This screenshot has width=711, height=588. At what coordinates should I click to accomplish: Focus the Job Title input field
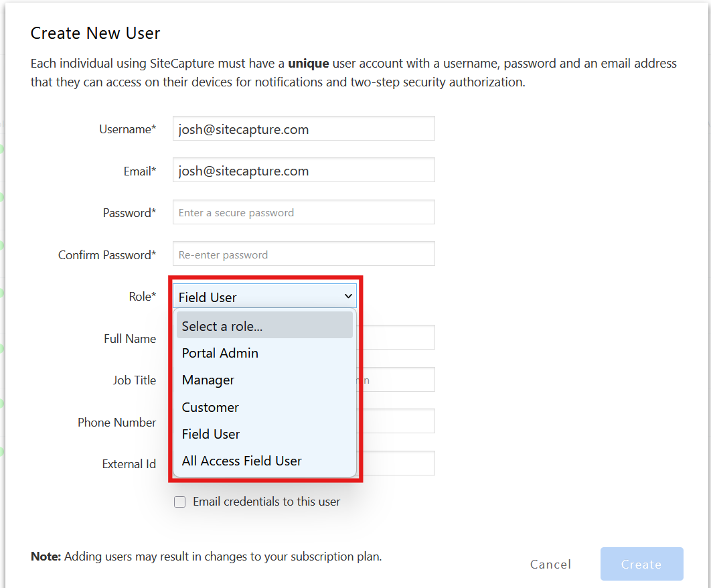point(396,380)
